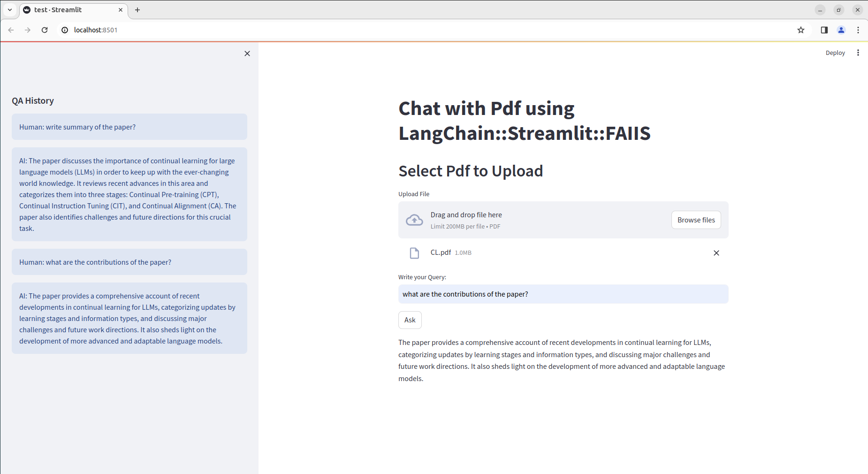
Task: View site information icon in address bar
Action: (65, 30)
